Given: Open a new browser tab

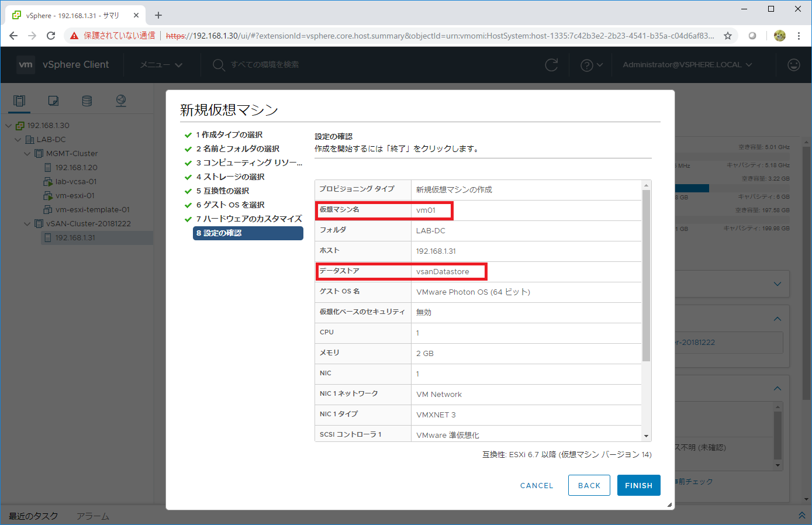Looking at the screenshot, I should (x=158, y=15).
